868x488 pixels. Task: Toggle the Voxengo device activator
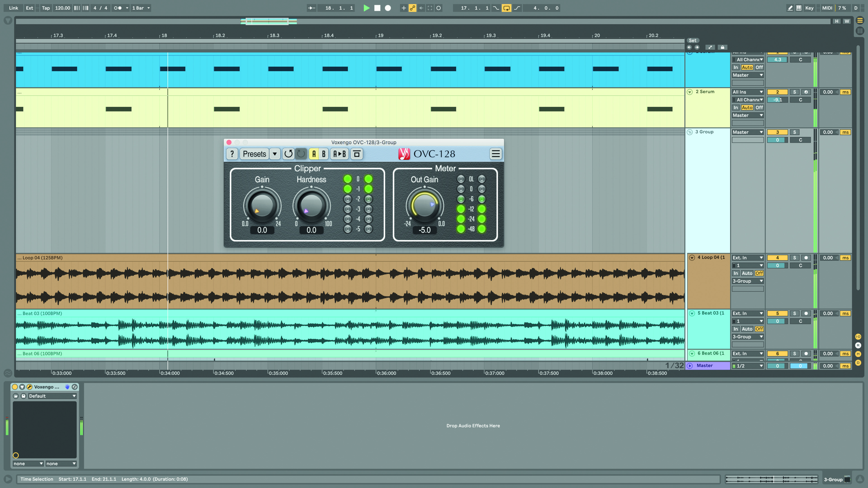pyautogui.click(x=15, y=387)
